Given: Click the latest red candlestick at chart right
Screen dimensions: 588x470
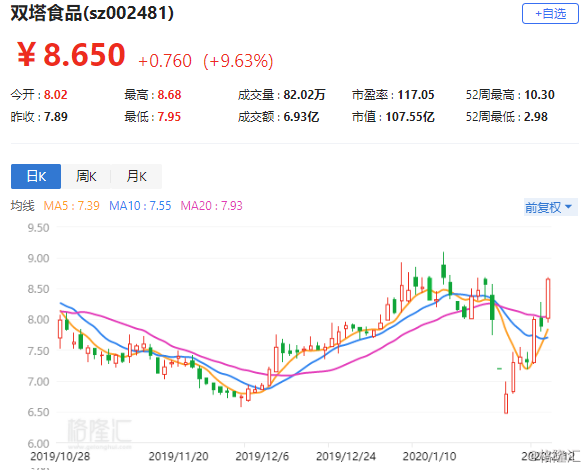Looking at the screenshot, I should [548, 299].
